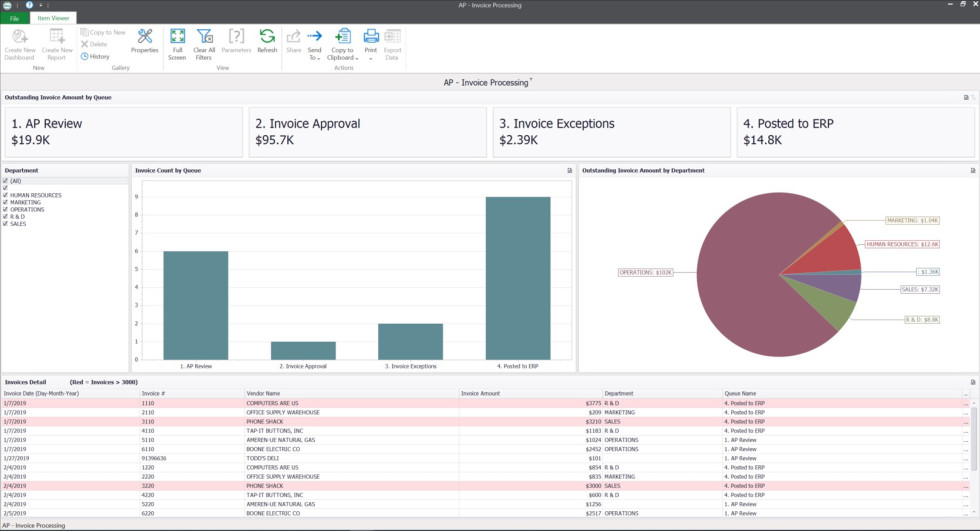Toggle the (All) departments checkbox
The width and height of the screenshot is (980, 531).
(6, 181)
